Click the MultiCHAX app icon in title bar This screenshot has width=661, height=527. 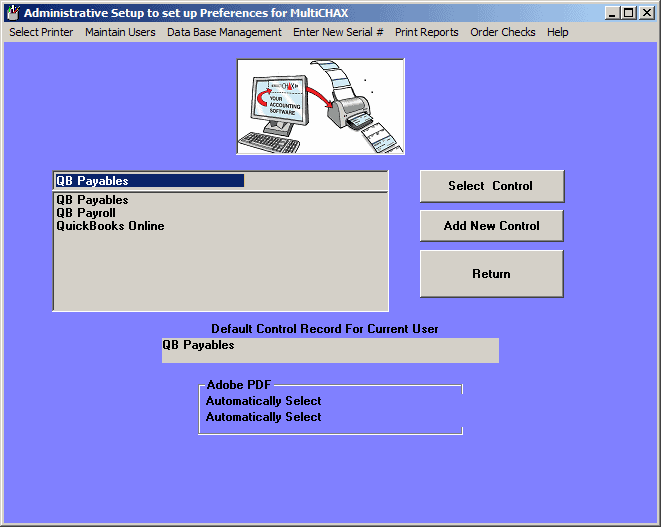[x=13, y=13]
